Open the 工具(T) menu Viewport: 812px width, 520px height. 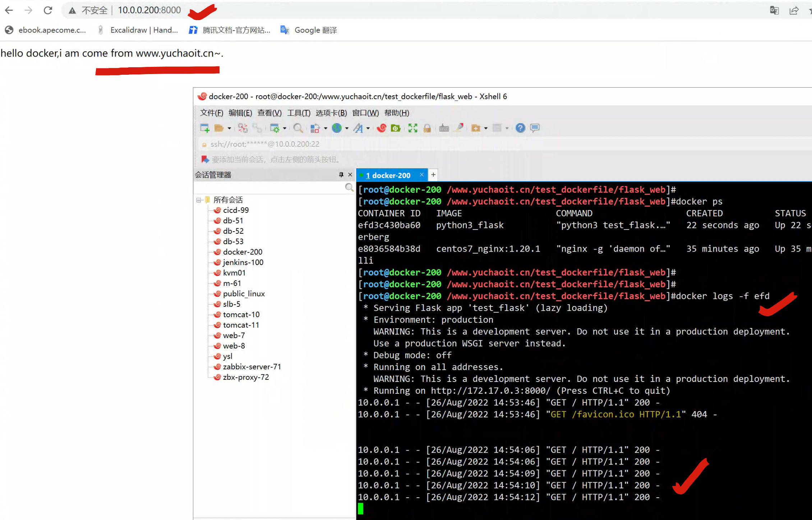[298, 113]
